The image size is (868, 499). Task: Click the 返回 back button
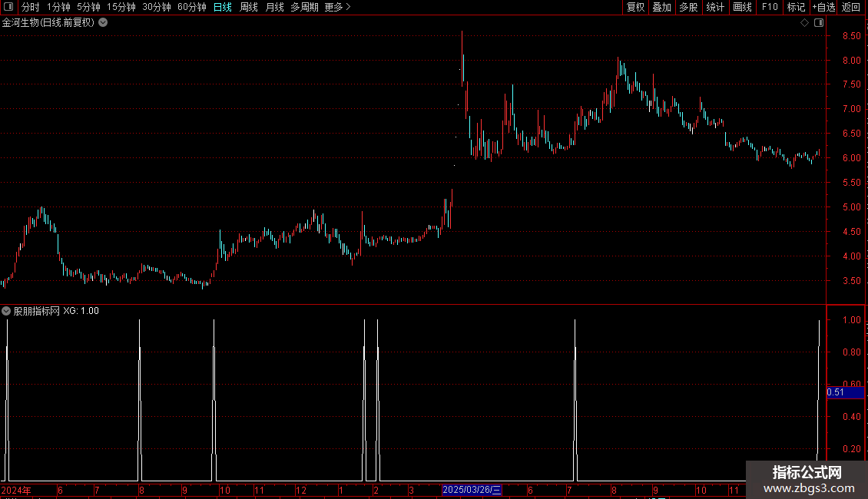[851, 7]
